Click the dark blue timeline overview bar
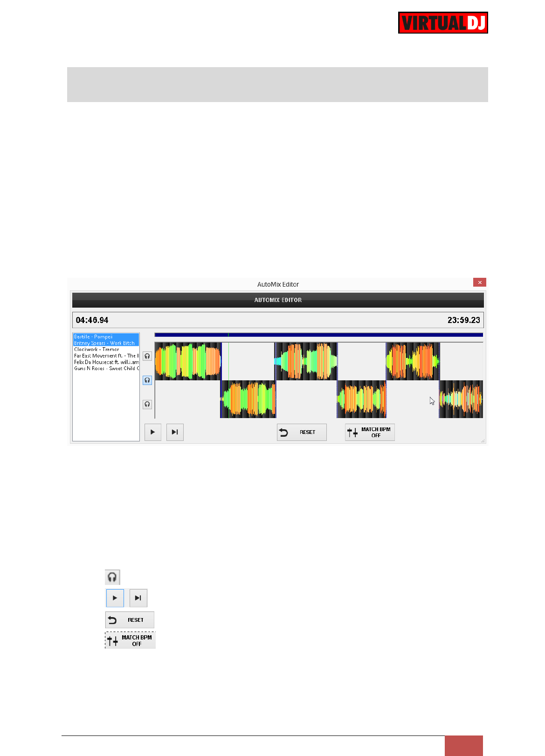This screenshot has width=545, height=756. 319,335
